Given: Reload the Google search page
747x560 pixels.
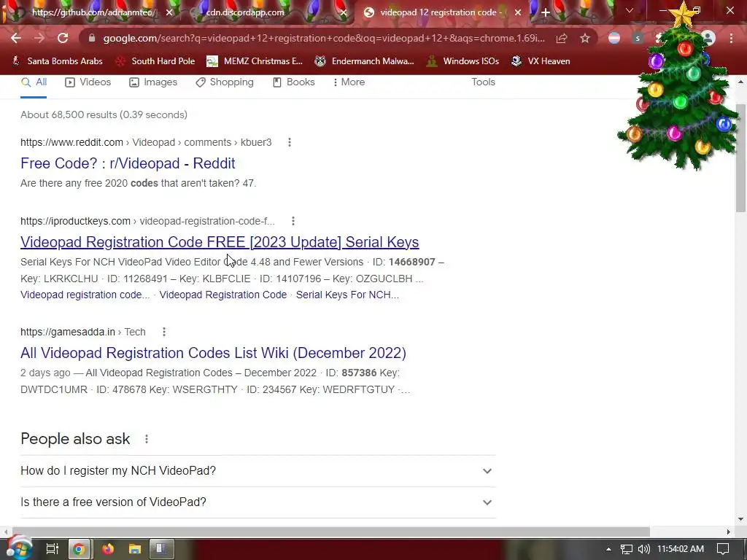Looking at the screenshot, I should 63,38.
